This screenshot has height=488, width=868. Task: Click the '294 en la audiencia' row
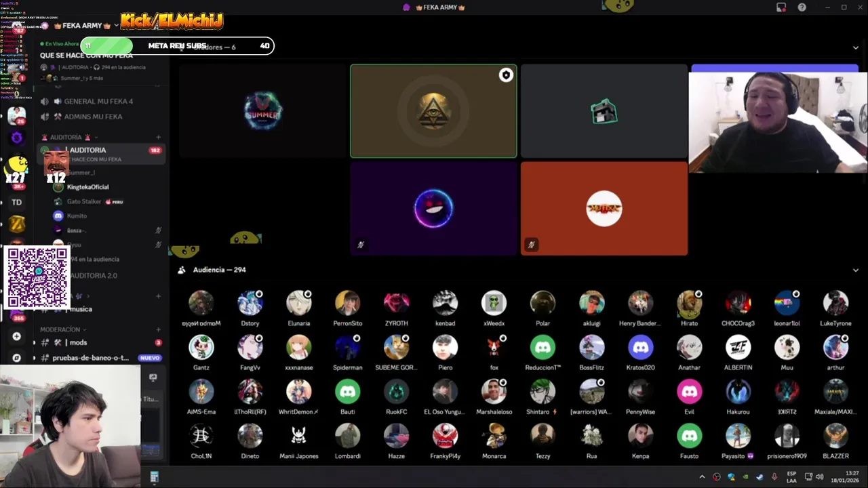pyautogui.click(x=95, y=260)
